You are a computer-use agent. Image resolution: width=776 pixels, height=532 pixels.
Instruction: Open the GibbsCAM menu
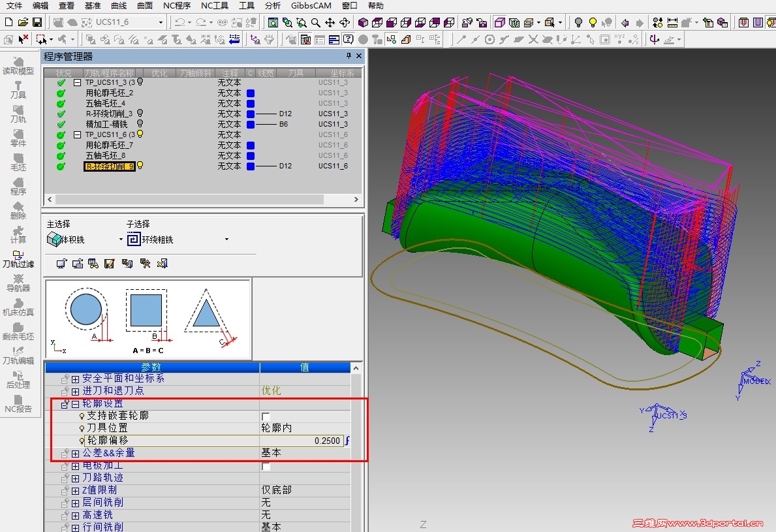pos(311,6)
